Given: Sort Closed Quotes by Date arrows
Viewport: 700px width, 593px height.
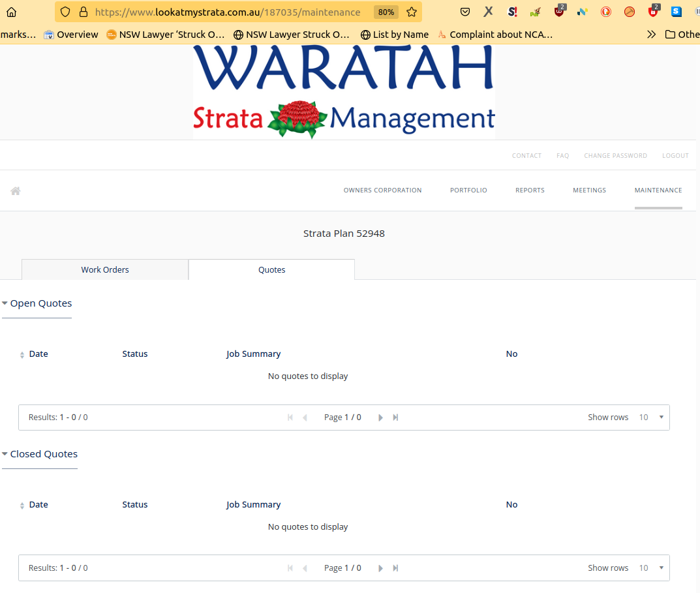Looking at the screenshot, I should (x=22, y=506).
